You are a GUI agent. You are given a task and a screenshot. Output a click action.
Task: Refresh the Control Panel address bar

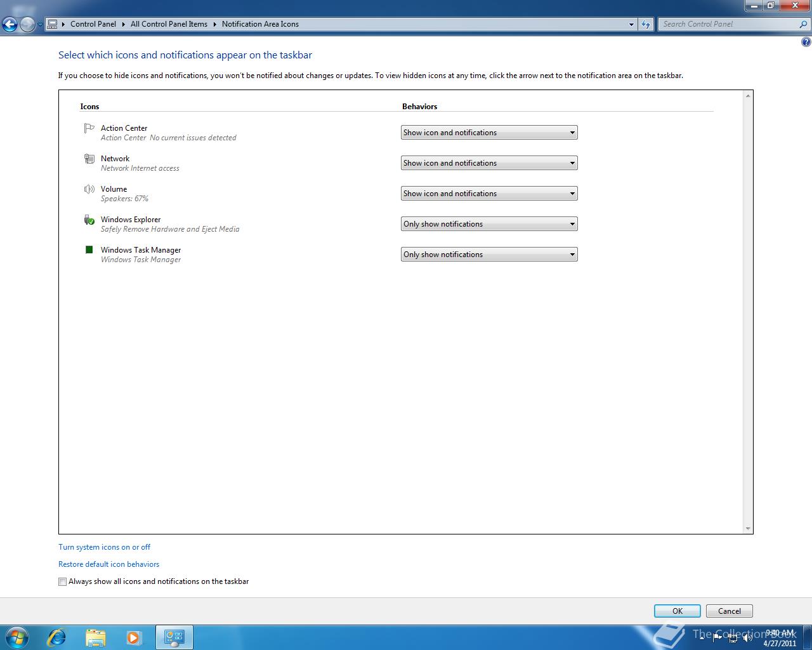point(646,24)
